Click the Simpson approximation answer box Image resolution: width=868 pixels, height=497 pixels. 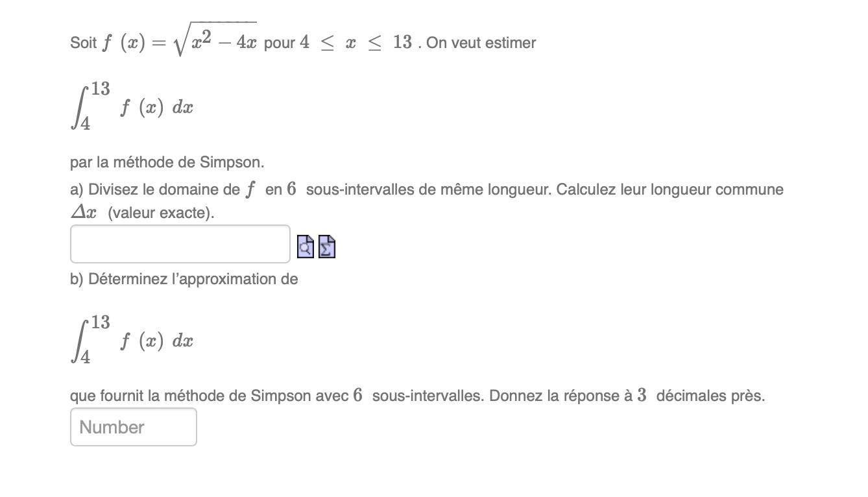133,426
